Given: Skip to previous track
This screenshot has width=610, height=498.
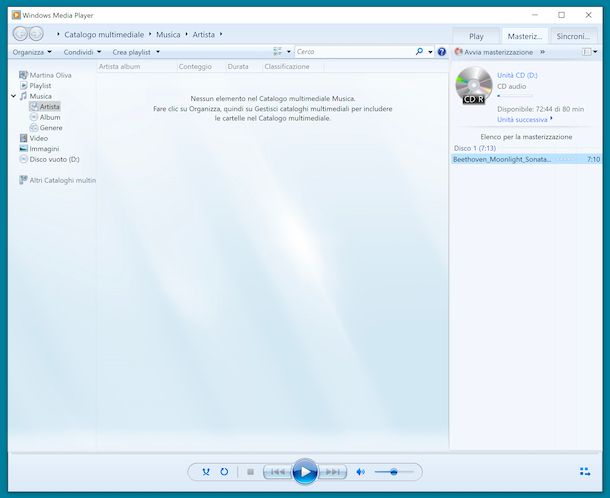Looking at the screenshot, I should click(277, 472).
